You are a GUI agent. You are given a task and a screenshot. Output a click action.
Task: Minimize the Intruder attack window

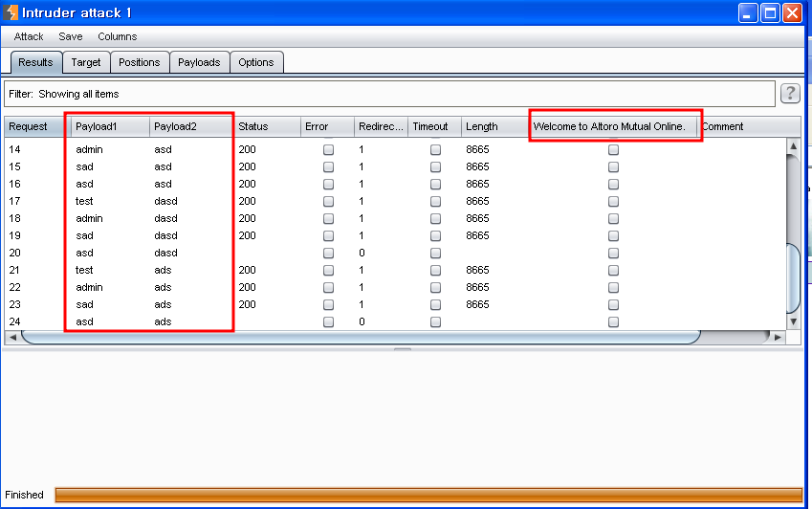coord(747,13)
